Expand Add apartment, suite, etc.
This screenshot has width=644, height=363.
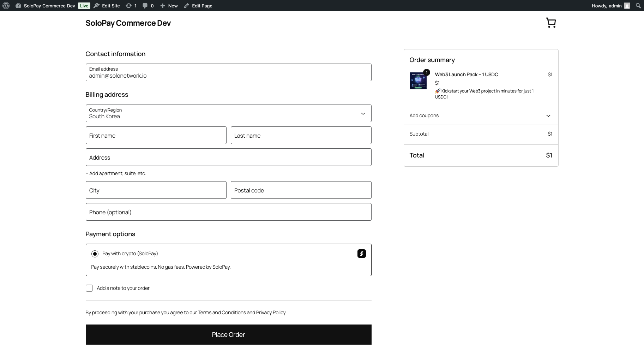pyautogui.click(x=116, y=173)
